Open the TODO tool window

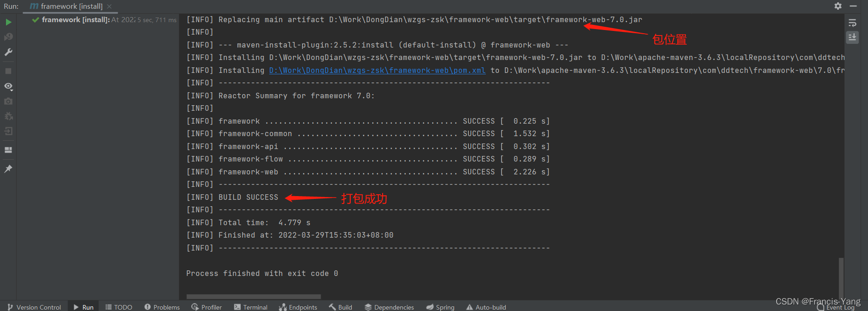click(x=119, y=307)
